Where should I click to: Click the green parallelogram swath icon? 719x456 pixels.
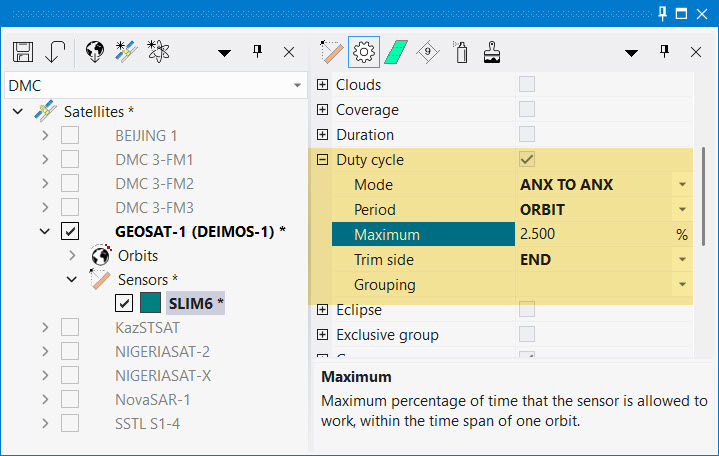pyautogui.click(x=395, y=51)
